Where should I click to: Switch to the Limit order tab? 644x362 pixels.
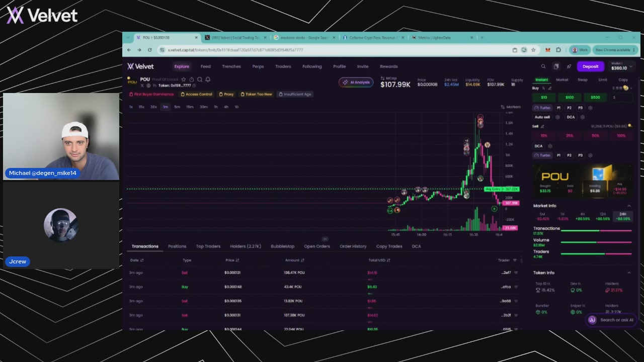pos(603,80)
